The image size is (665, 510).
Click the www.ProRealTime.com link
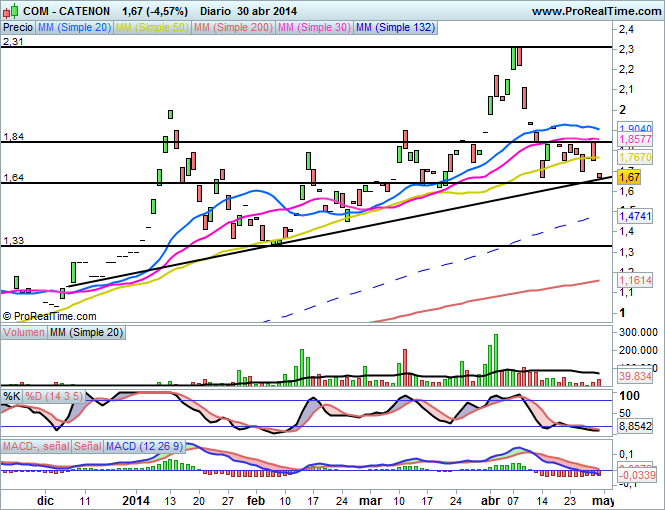point(596,11)
